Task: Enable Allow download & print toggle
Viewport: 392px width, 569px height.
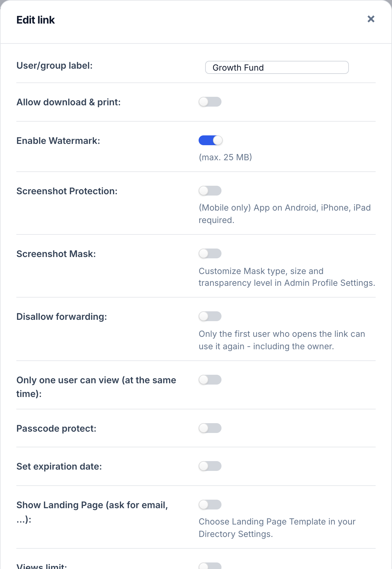Action: click(210, 102)
